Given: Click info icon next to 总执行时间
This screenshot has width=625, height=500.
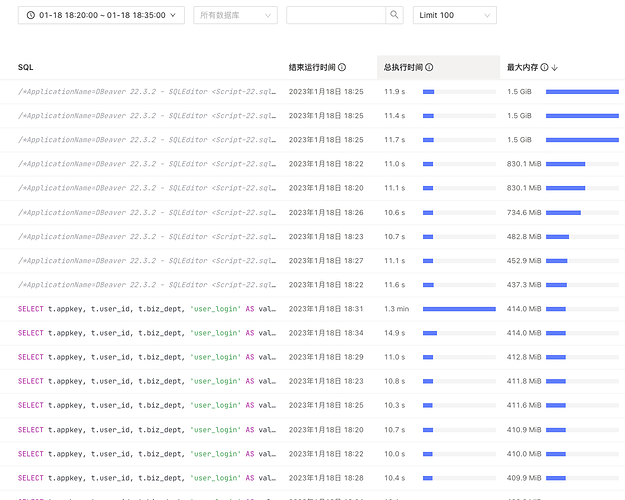Looking at the screenshot, I should (x=429, y=67).
